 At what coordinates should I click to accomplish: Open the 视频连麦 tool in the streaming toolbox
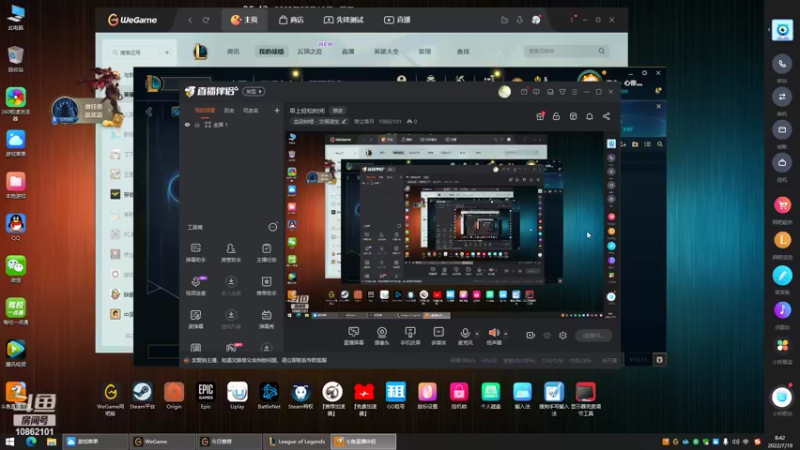coord(196,286)
